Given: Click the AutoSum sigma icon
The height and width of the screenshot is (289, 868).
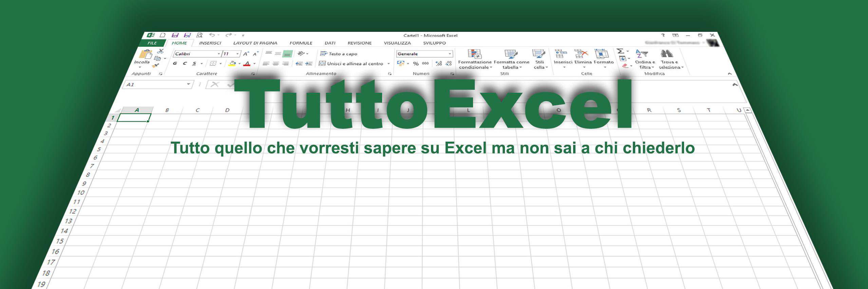Looking at the screenshot, I should 620,51.
